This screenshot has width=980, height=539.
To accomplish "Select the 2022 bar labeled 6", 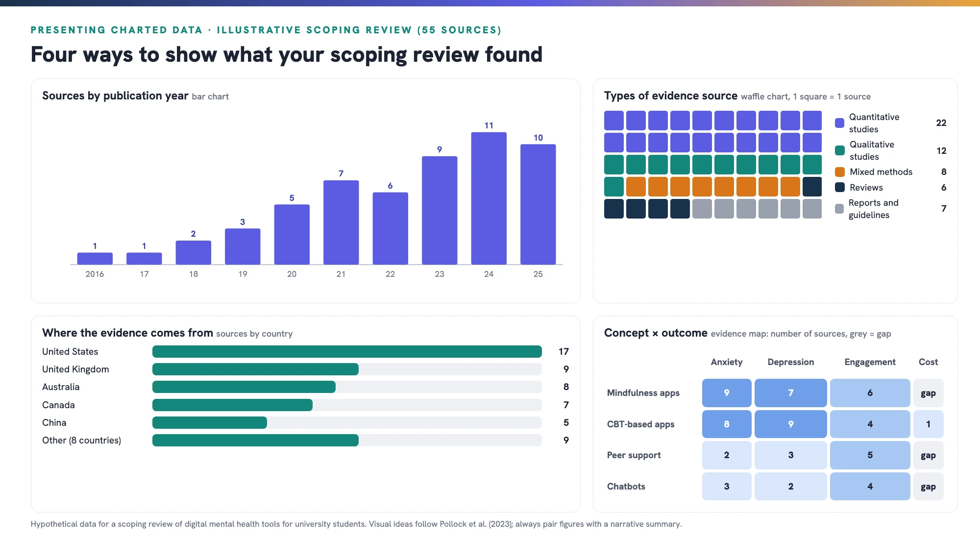I will (390, 228).
